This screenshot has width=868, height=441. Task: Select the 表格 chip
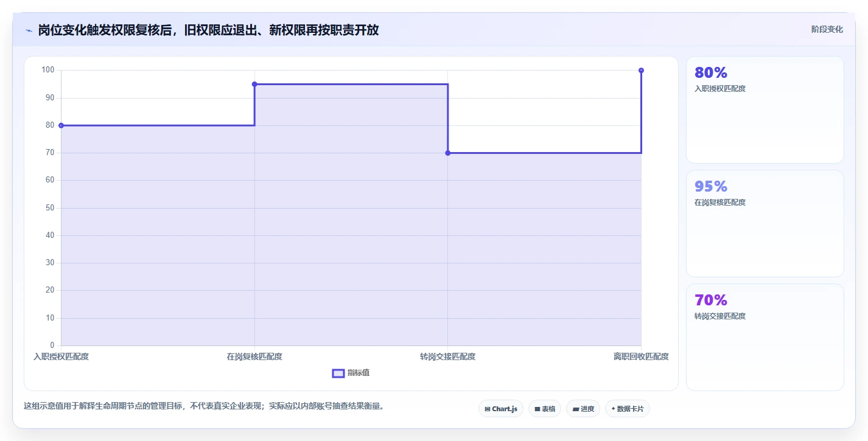click(x=545, y=409)
